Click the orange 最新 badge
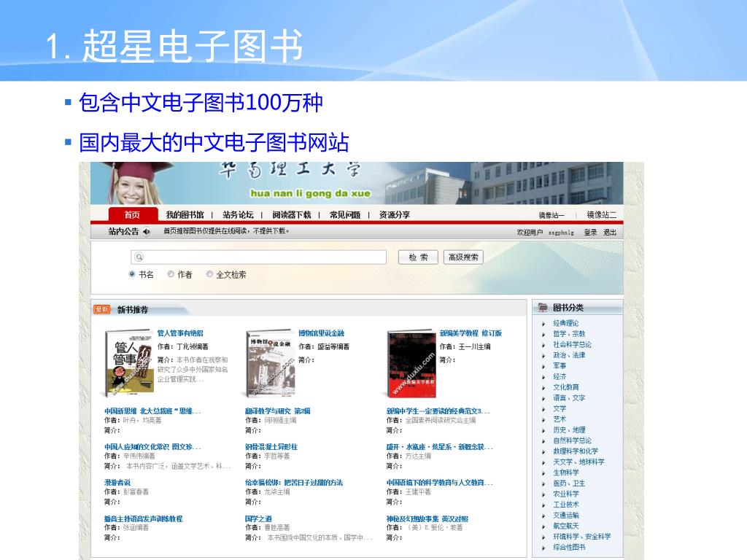This screenshot has height=560, width=747. tap(102, 309)
